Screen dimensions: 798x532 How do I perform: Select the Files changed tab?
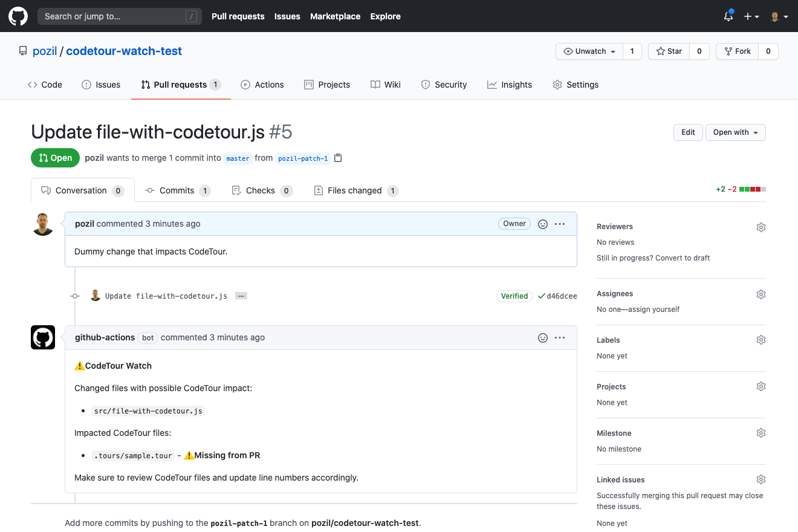[356, 190]
